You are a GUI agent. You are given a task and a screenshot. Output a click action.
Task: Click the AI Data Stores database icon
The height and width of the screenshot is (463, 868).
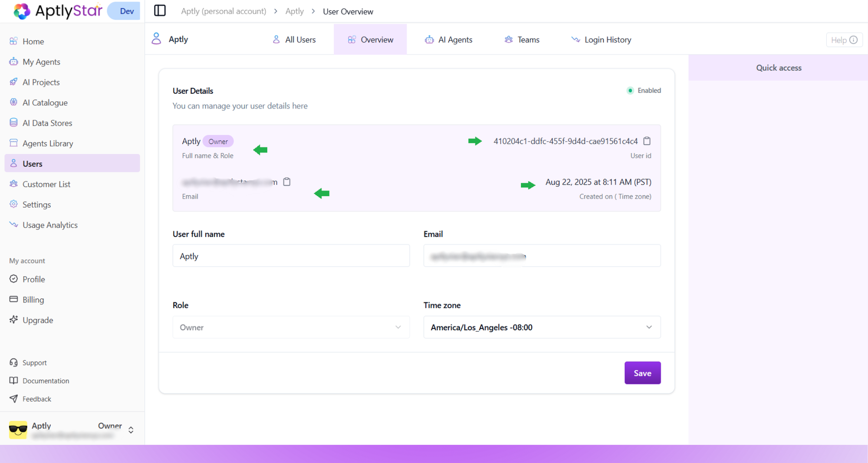13,123
